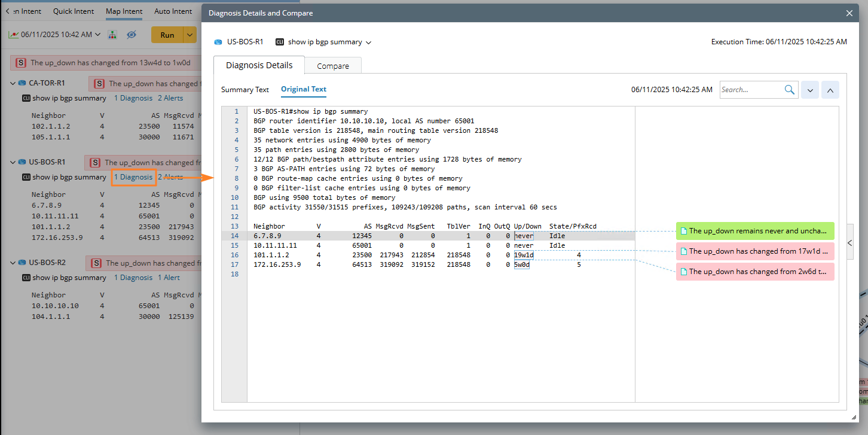Jump to previous search result arrow
Viewport: 868px width, 435px height.
[x=830, y=90]
